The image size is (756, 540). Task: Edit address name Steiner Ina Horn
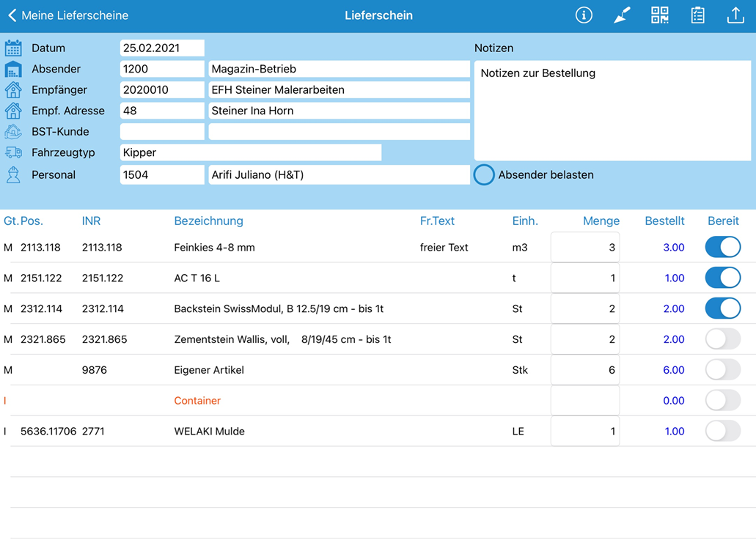pyautogui.click(x=340, y=111)
